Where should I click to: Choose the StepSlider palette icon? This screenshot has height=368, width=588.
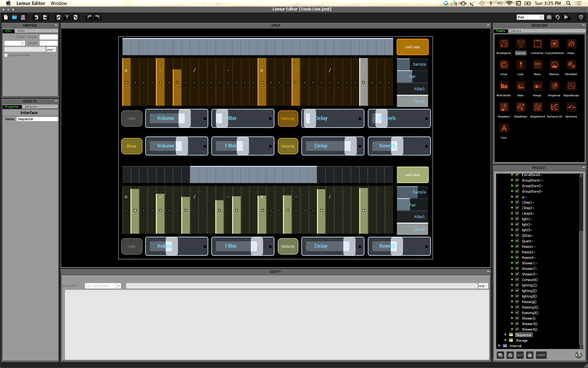pos(520,107)
